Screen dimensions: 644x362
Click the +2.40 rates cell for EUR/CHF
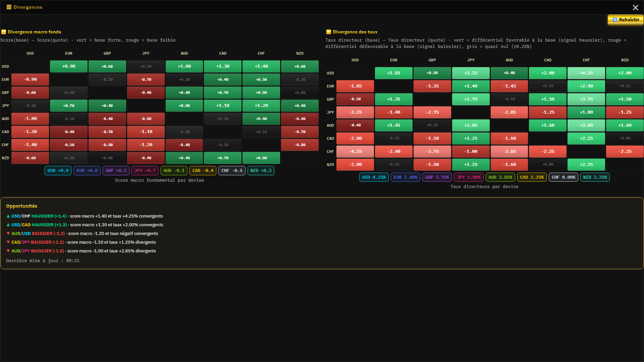pos(586,86)
